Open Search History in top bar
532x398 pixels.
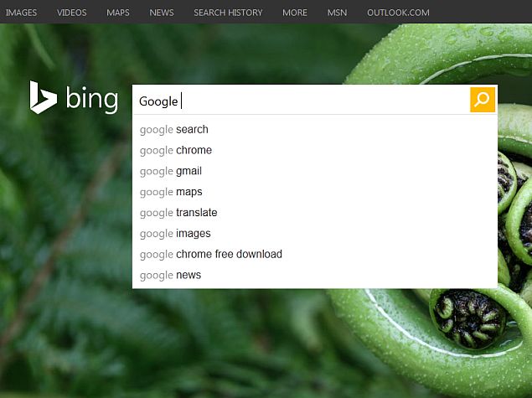[228, 13]
